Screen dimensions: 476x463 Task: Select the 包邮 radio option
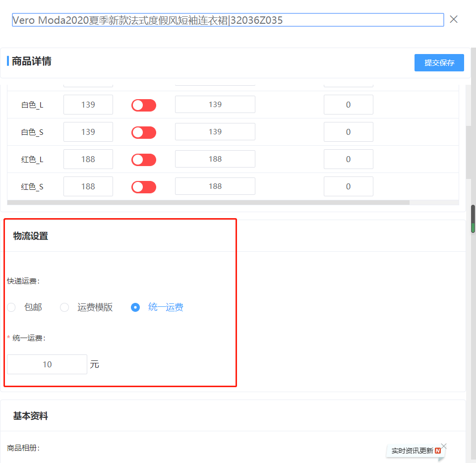11,307
